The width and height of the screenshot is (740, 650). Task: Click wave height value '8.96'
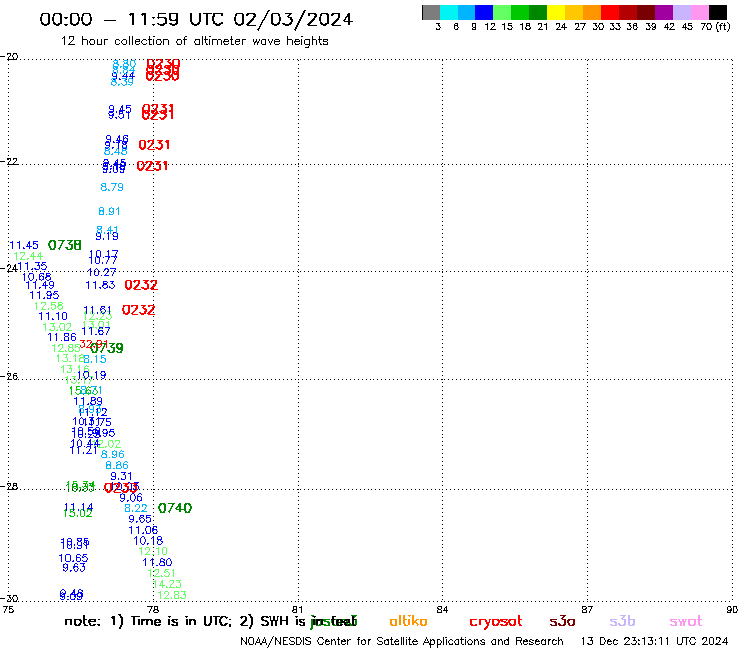pos(113,455)
